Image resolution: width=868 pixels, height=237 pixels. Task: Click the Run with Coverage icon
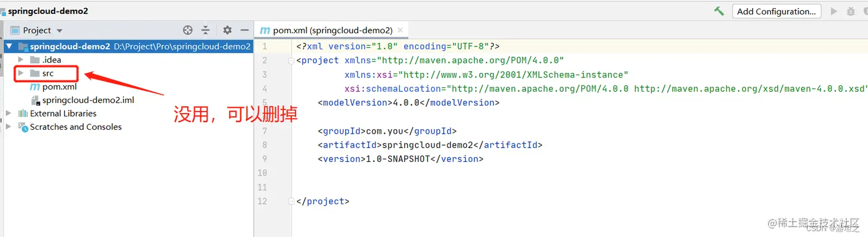click(865, 11)
